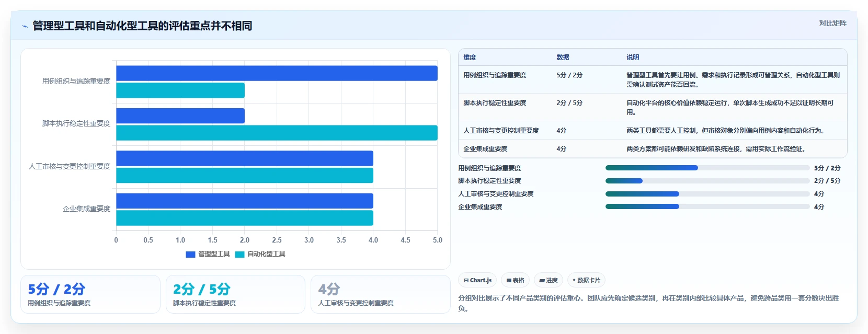The image size is (868, 334).
Task: Open the 2分 / 5分 脚本执行 summary card
Action: tap(235, 294)
